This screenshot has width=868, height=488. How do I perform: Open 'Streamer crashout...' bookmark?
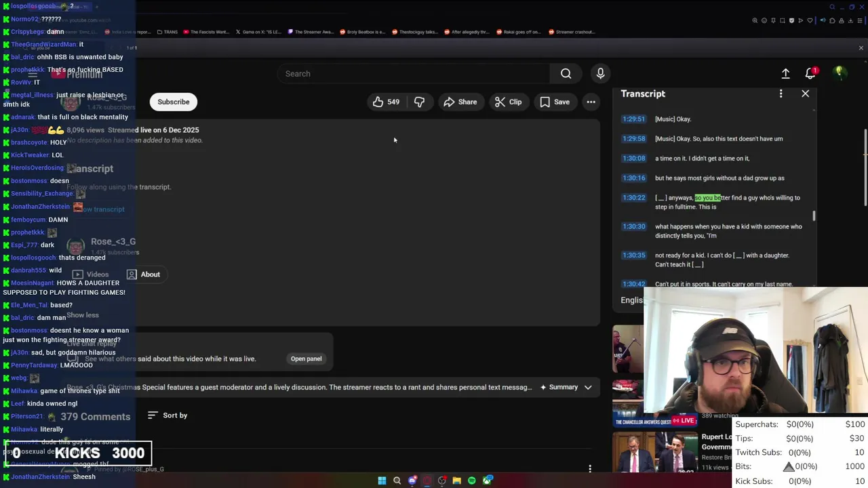click(572, 32)
